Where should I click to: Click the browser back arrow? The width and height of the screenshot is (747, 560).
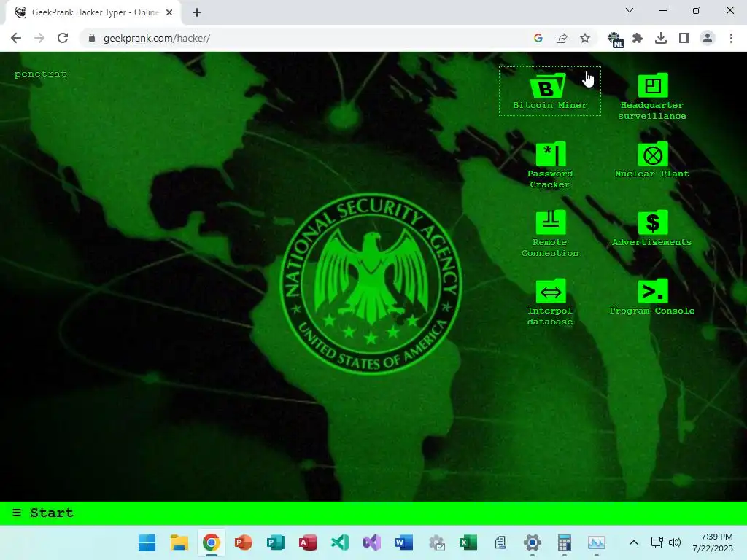pos(16,38)
